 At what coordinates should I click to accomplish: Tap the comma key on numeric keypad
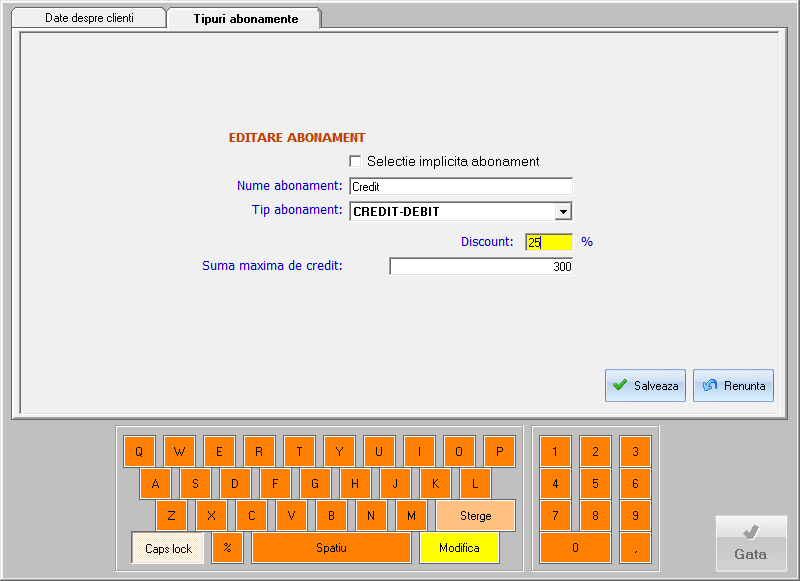[x=635, y=548]
